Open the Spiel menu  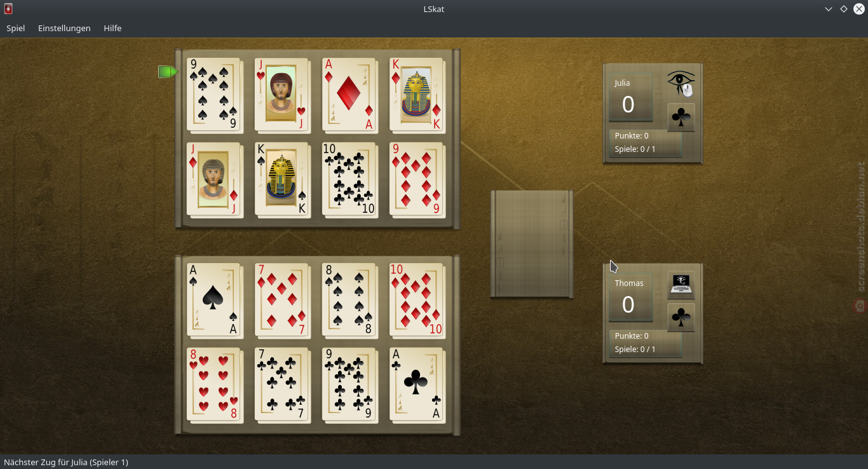16,28
